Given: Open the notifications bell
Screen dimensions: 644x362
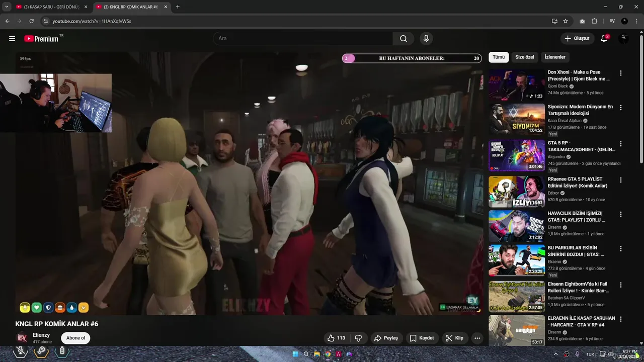Looking at the screenshot, I should click(605, 39).
